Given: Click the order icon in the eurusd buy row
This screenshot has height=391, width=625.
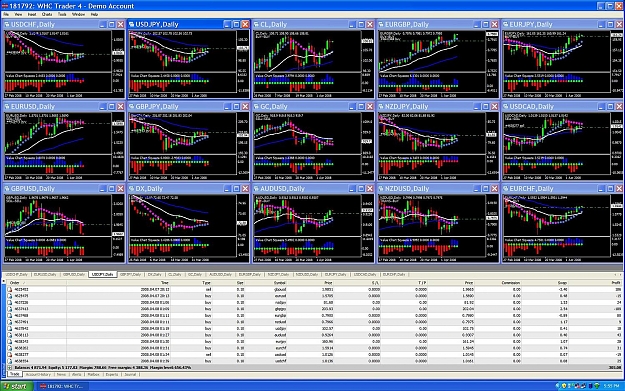Looking at the screenshot, I should tap(10, 296).
